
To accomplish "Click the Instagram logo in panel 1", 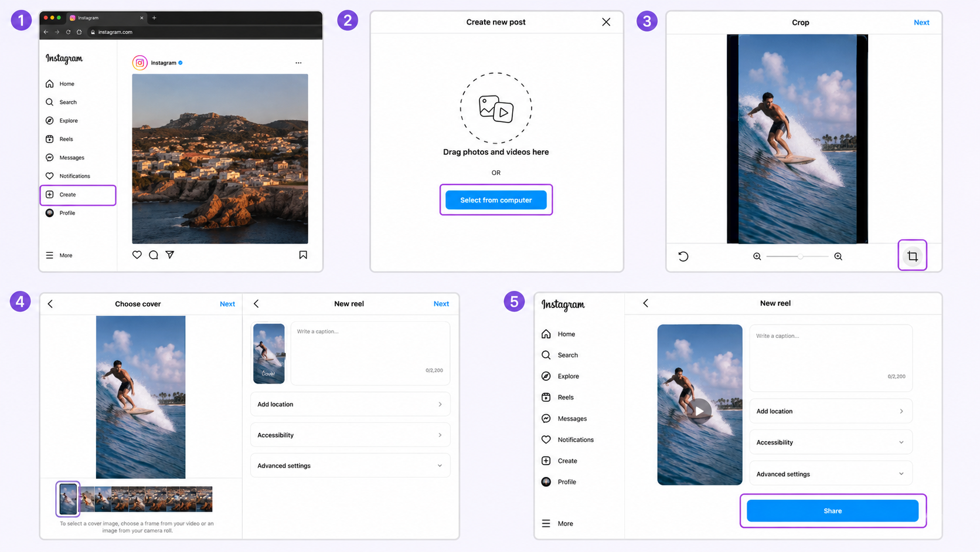I will 64,58.
